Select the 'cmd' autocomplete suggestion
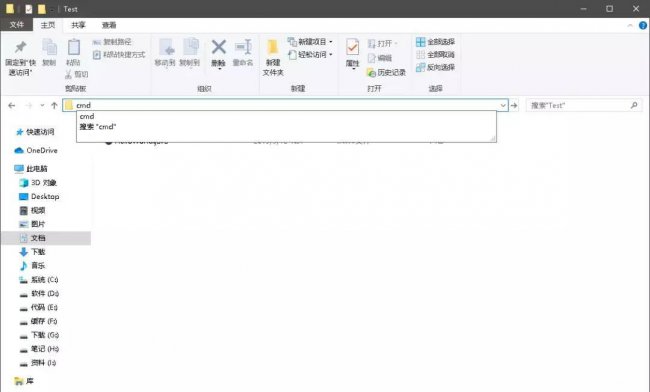This screenshot has width=650, height=392. click(x=286, y=116)
